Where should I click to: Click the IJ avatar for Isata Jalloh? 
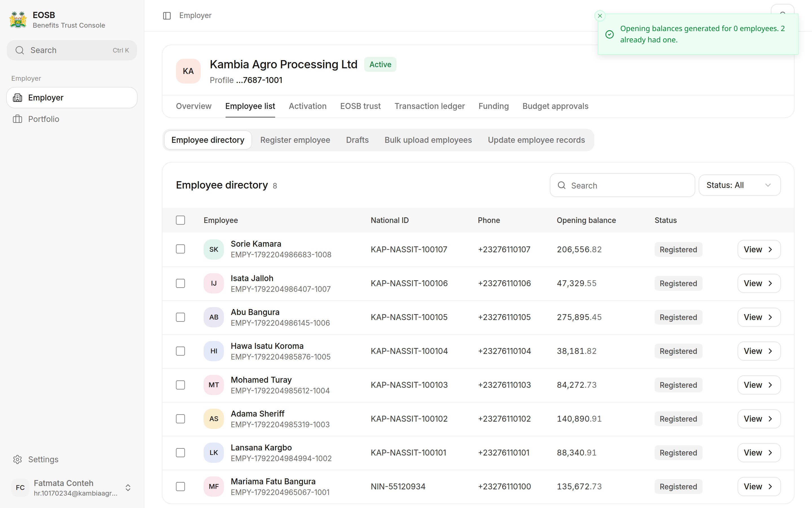click(214, 283)
